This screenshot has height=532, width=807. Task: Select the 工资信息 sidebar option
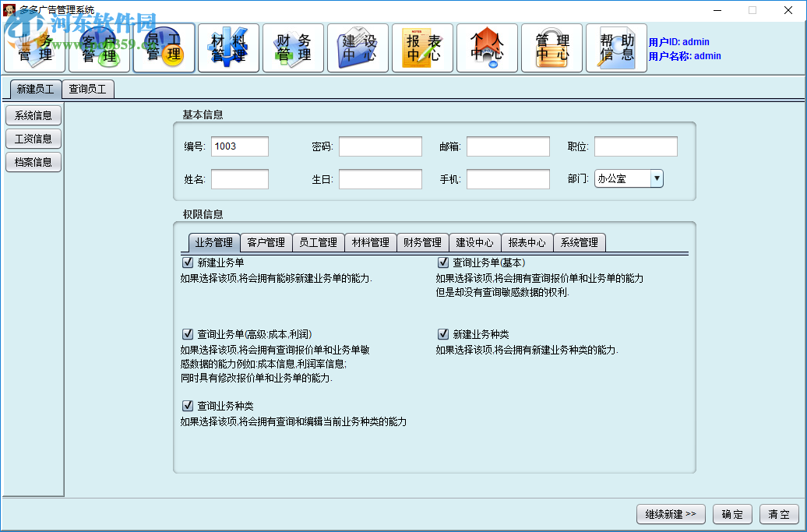click(33, 139)
